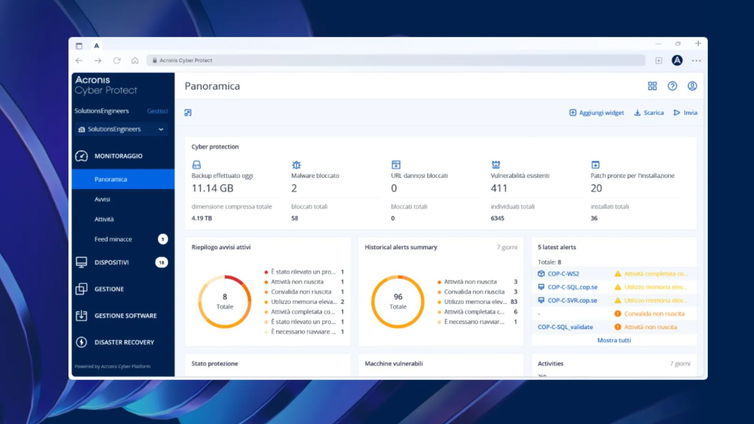Open the apps grid icon in header
Screen dimensions: 754x424
[652, 86]
